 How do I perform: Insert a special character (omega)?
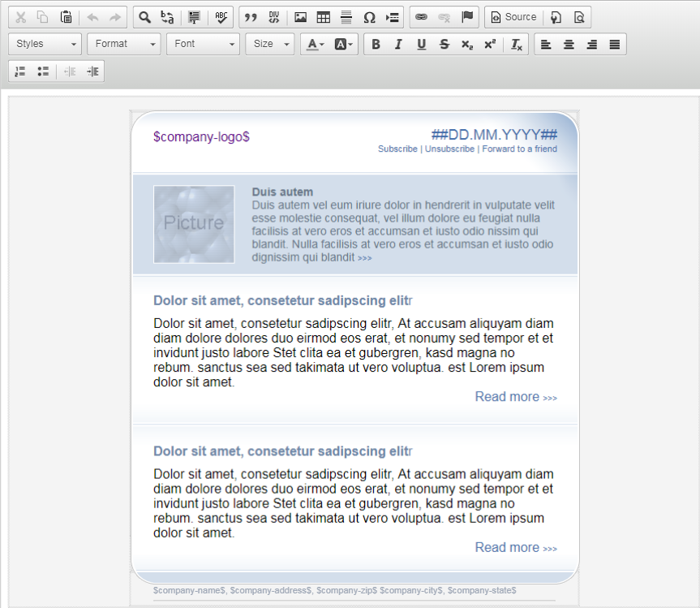pos(369,17)
